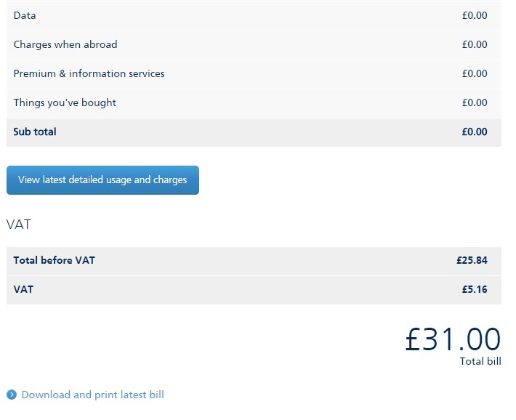Click the £25.84 total before VAT amount

pyautogui.click(x=472, y=260)
